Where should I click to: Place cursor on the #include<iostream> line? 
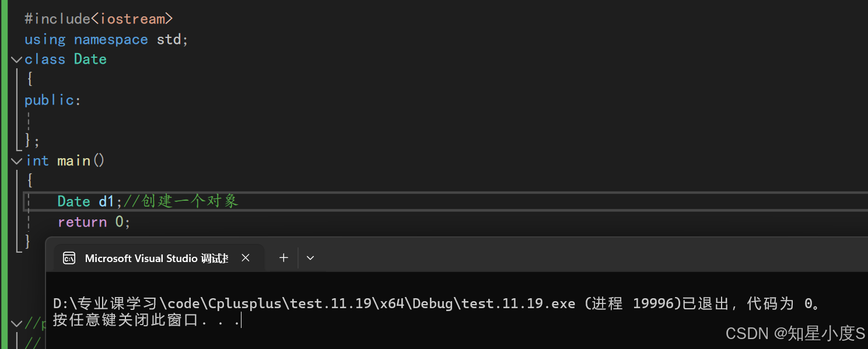[99, 19]
